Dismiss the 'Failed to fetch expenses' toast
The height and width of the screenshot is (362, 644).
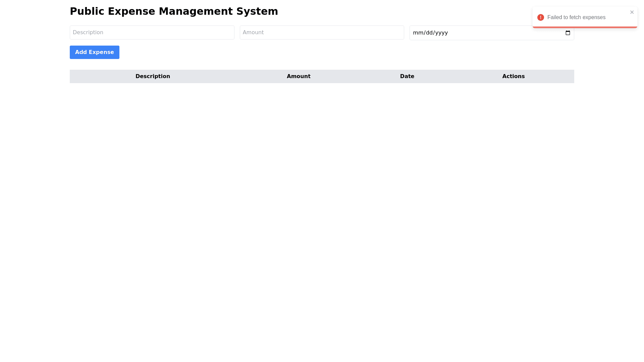click(x=632, y=12)
